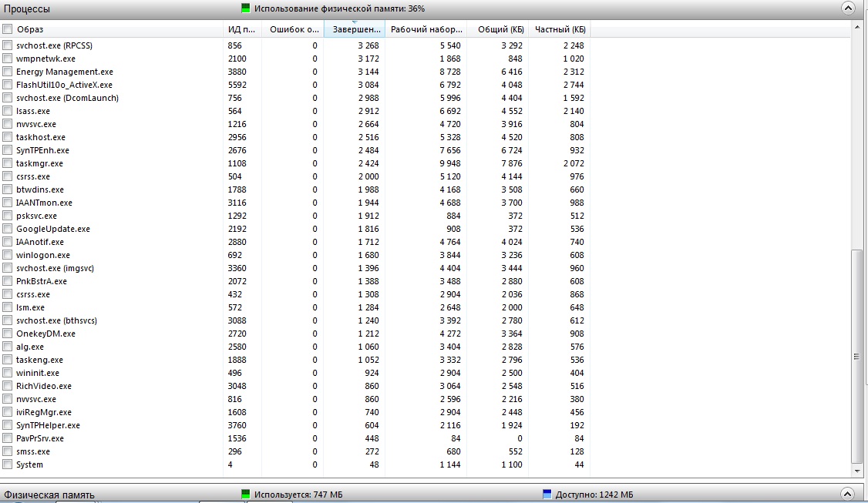868x503 pixels.
Task: Click the green physical memory usage 36% indicator
Action: 245,8
